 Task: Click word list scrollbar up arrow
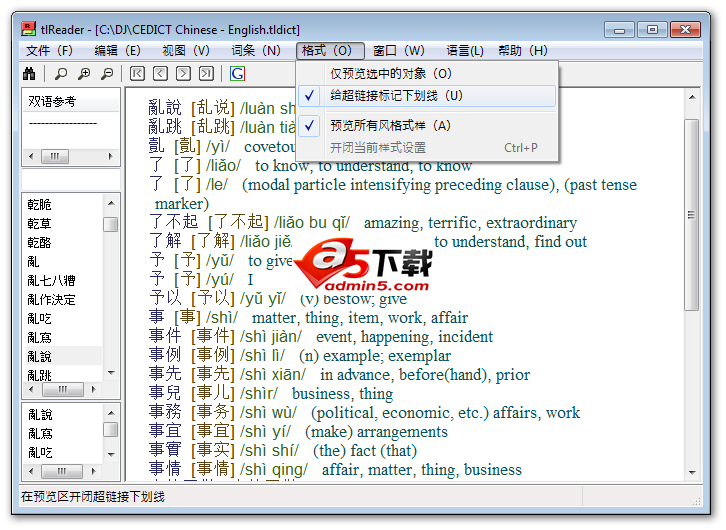[111, 203]
